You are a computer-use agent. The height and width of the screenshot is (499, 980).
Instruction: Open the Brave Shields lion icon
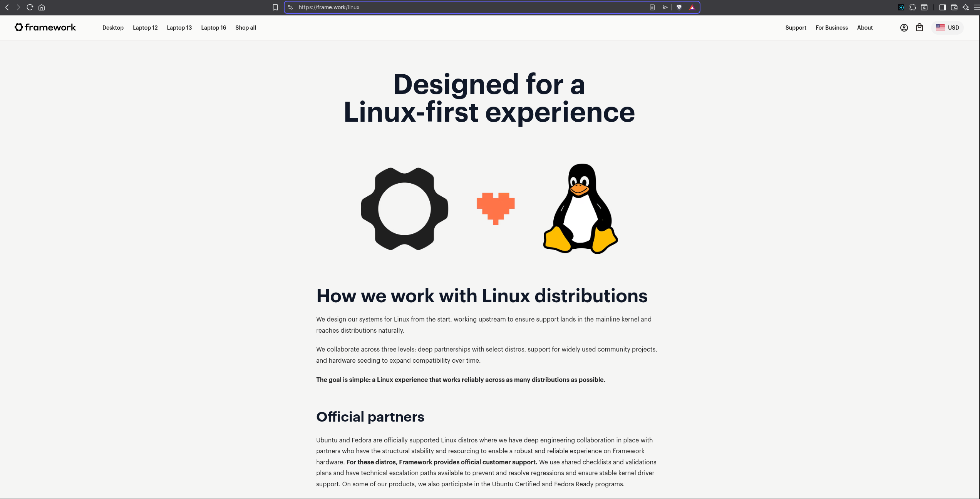pos(679,7)
